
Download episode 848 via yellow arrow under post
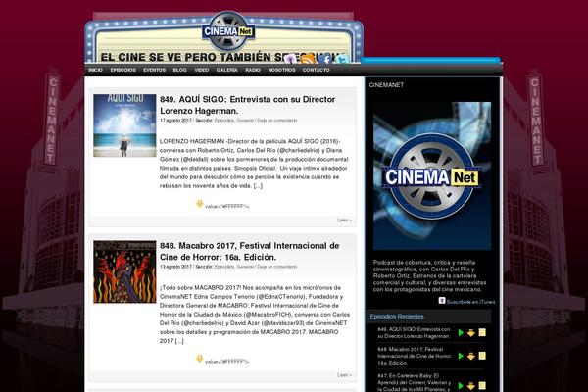[x=200, y=359]
